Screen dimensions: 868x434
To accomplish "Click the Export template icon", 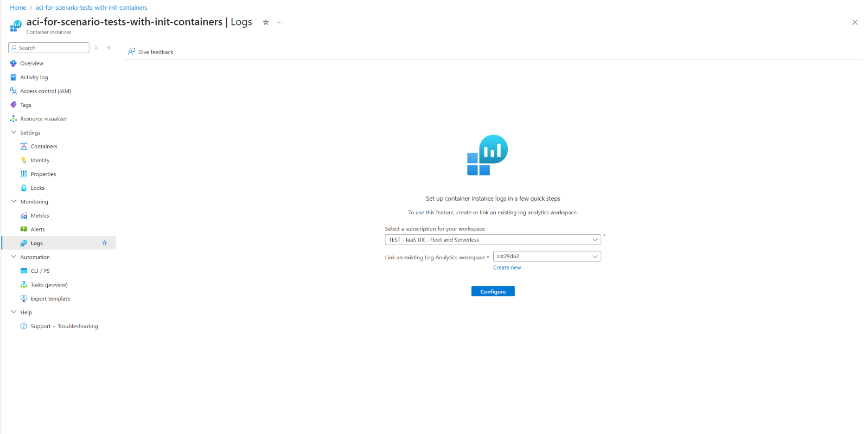I will coord(24,298).
